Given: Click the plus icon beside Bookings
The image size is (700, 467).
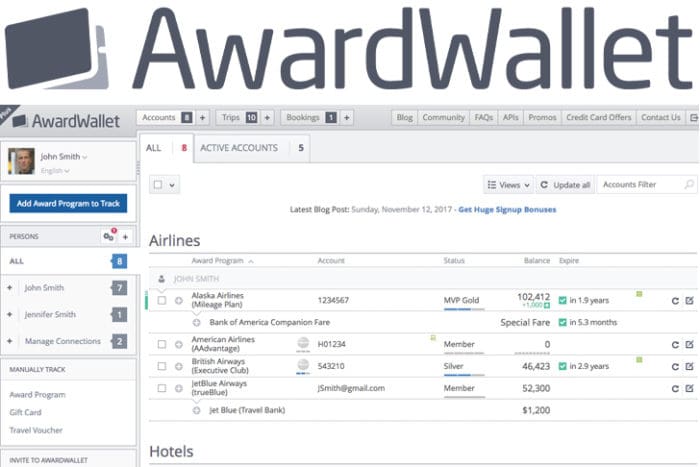Looking at the screenshot, I should 346,117.
